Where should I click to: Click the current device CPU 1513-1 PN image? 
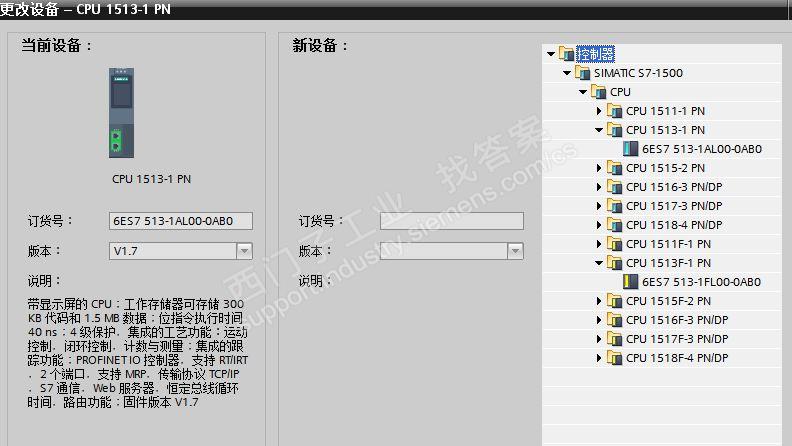click(122, 113)
